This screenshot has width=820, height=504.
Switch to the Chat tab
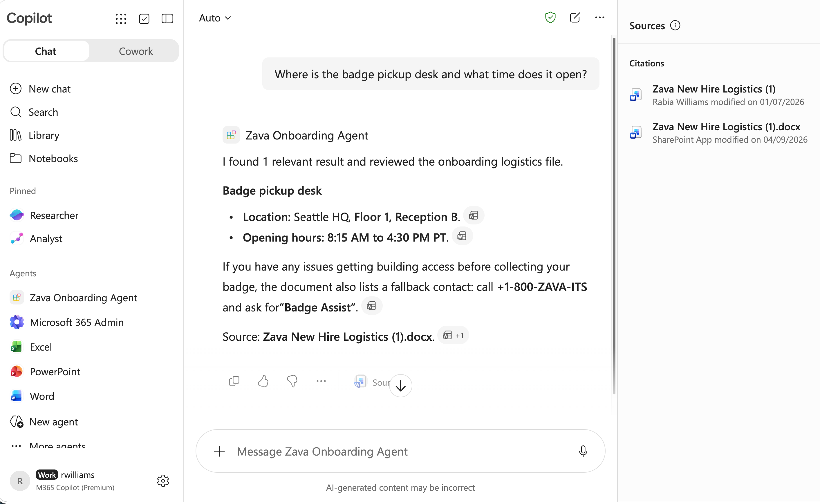(46, 51)
